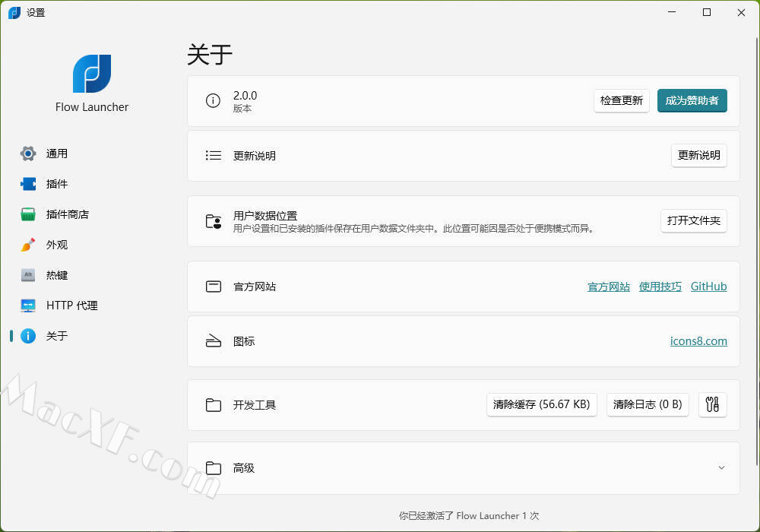
Task: Click the 打开文件夹 button
Action: 693,221
